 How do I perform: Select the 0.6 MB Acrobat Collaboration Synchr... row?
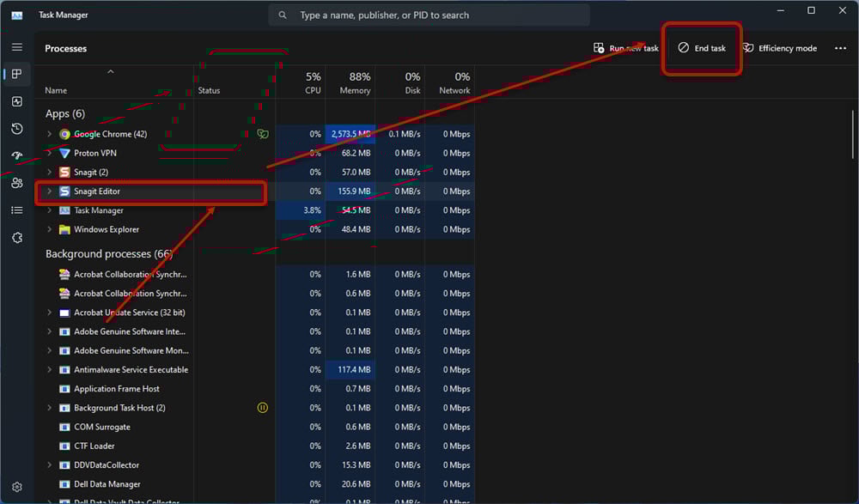(255, 294)
